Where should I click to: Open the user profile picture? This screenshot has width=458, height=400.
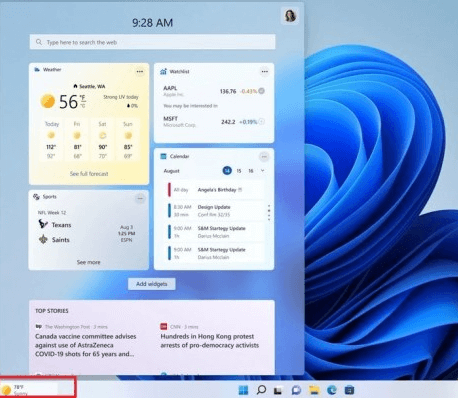click(290, 15)
